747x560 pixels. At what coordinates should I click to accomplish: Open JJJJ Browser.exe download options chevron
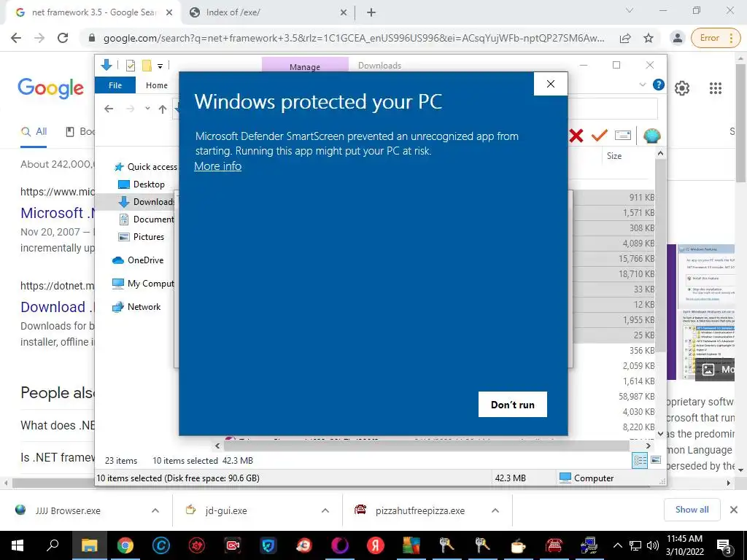tap(155, 510)
